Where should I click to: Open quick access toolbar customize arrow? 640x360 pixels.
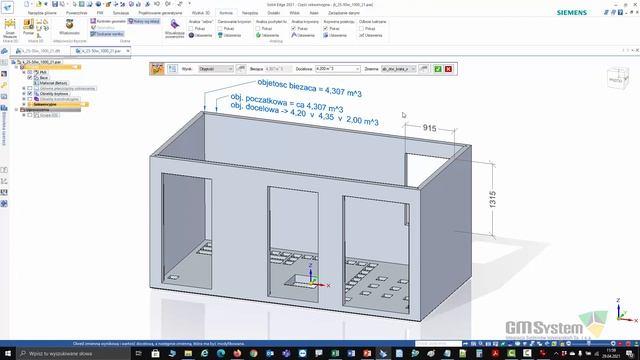189,4
